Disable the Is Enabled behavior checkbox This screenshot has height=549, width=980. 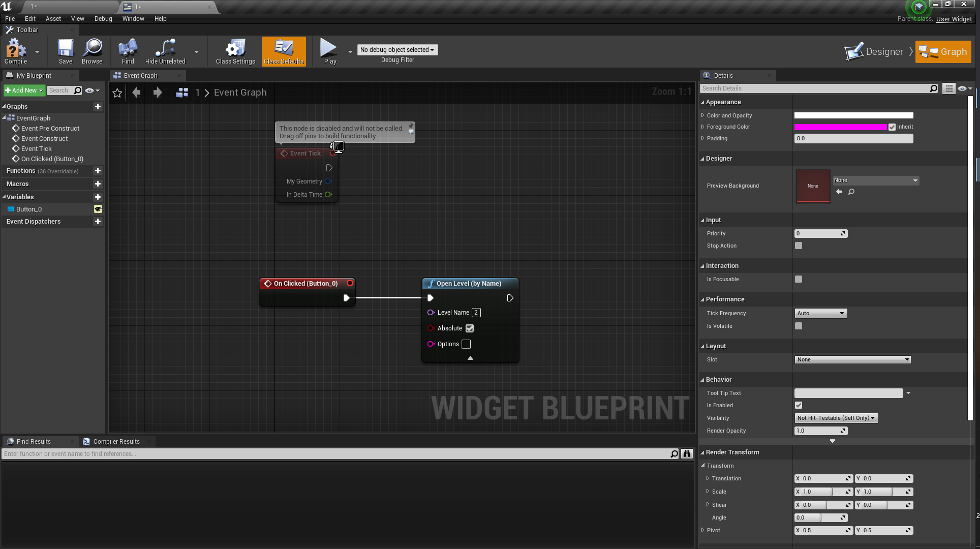pyautogui.click(x=798, y=405)
